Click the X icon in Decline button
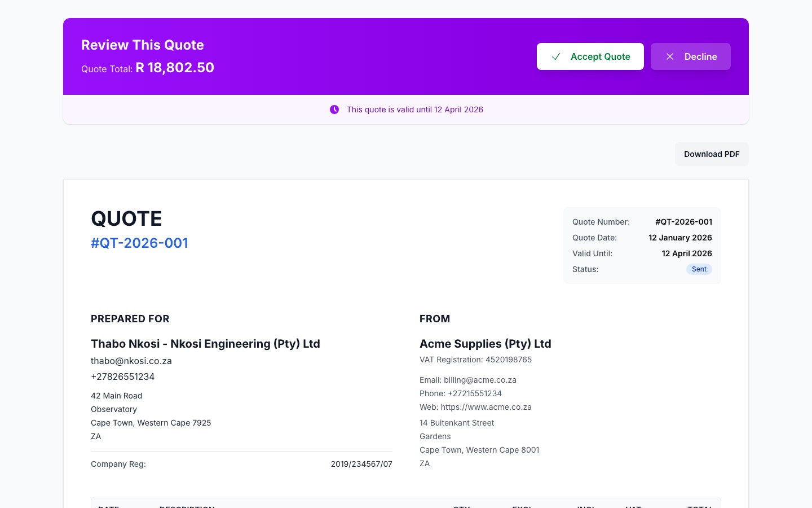The height and width of the screenshot is (508, 812). click(x=670, y=56)
